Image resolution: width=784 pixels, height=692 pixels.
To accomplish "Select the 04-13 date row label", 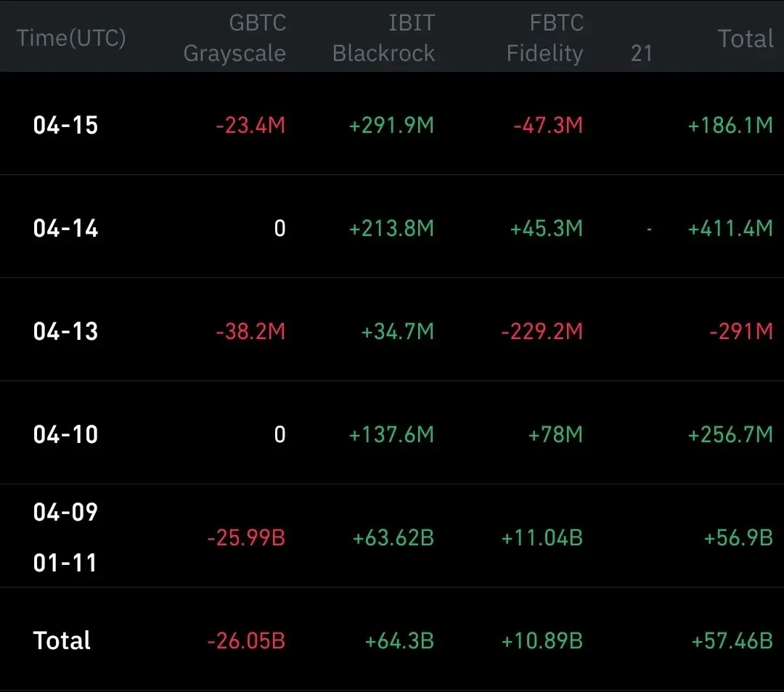I will coord(65,332).
